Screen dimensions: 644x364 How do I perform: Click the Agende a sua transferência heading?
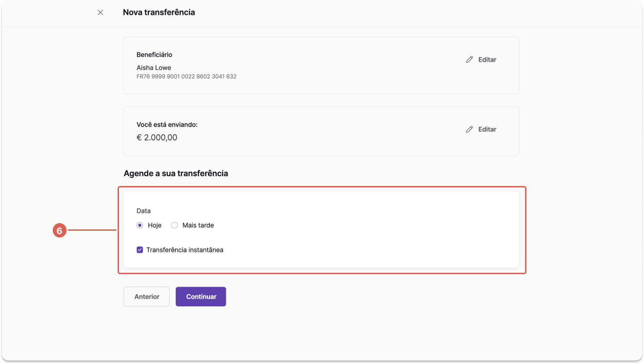(x=176, y=174)
